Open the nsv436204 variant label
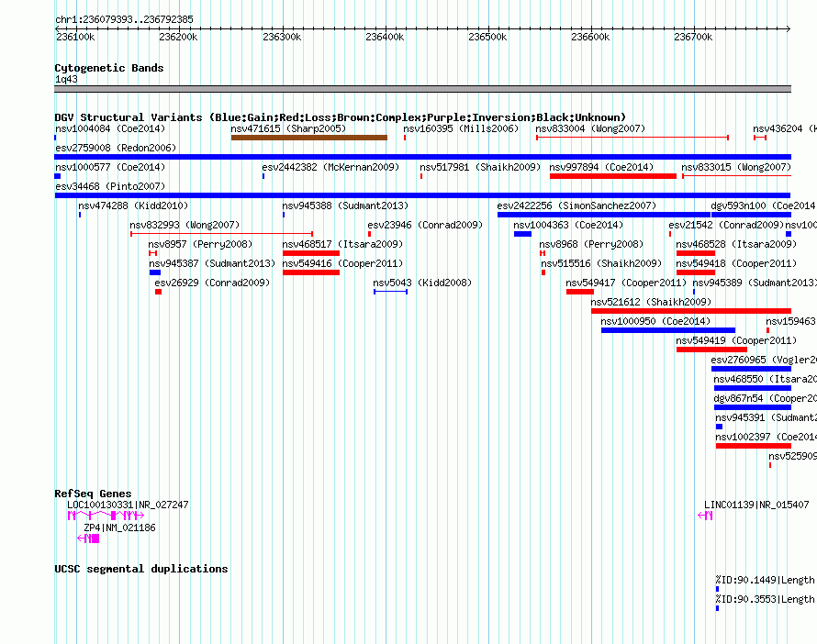The image size is (817, 644). click(x=784, y=128)
